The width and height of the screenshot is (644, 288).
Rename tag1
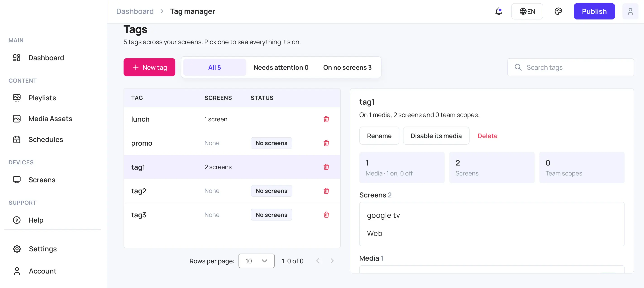[379, 136]
